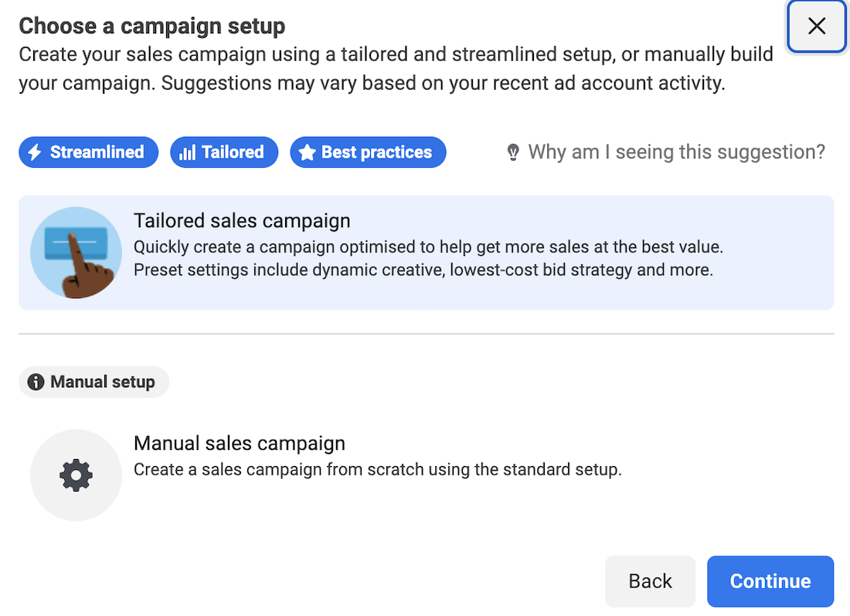Click the gear icon for manual campaign
Image resolution: width=850 pixels, height=616 pixels.
tap(76, 475)
